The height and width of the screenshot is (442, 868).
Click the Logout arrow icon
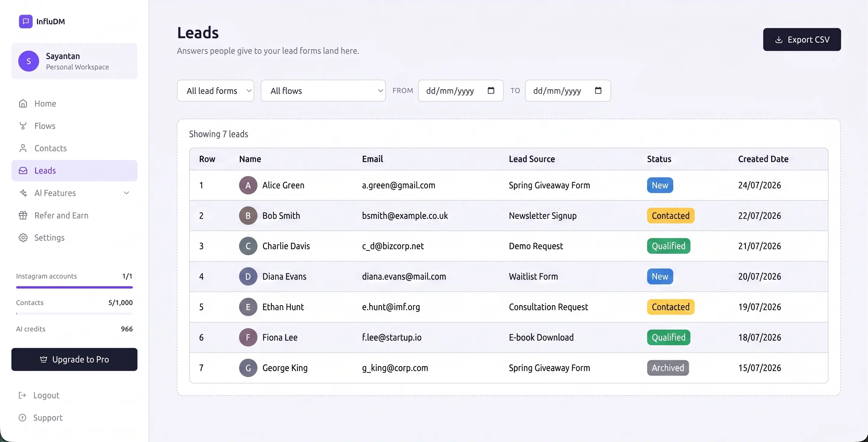22,395
